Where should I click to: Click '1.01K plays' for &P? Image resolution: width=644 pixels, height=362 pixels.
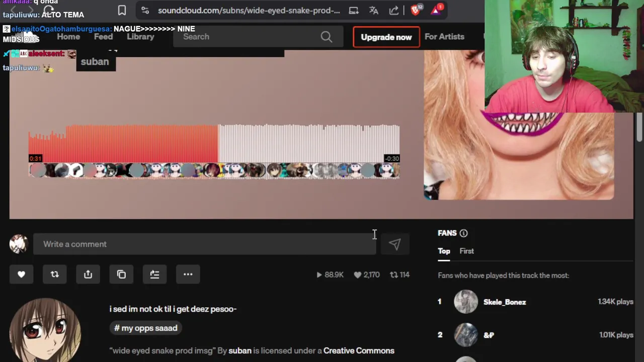coord(616,335)
